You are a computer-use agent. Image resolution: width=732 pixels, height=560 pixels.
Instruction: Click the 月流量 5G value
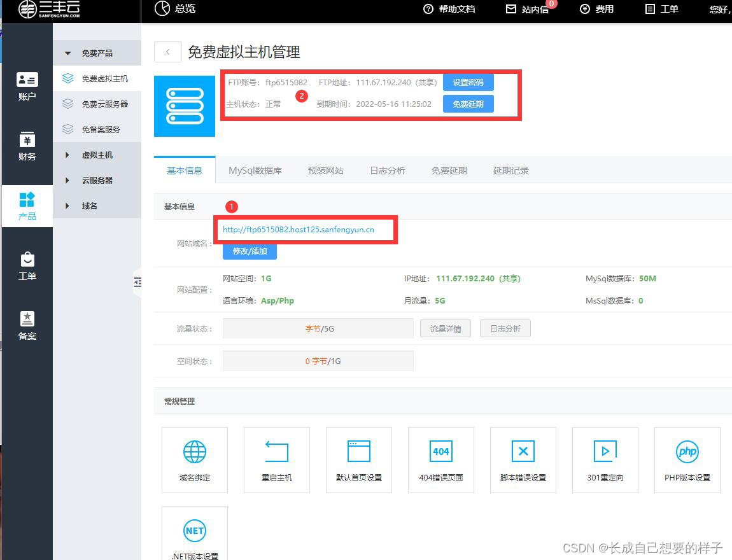coord(440,300)
